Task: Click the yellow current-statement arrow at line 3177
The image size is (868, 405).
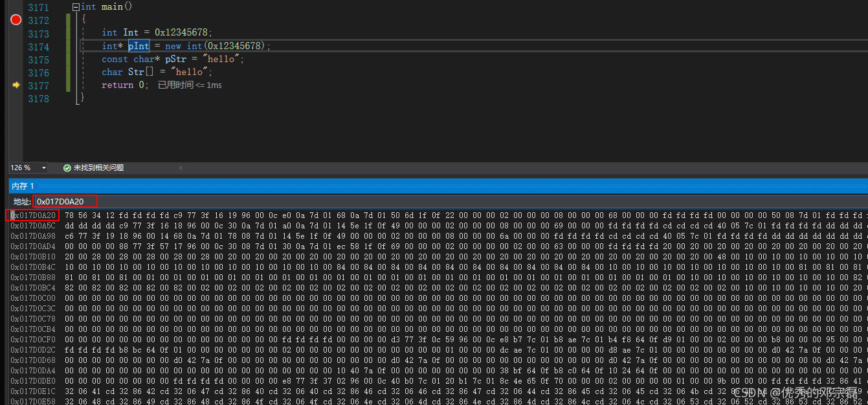Action: [x=16, y=85]
